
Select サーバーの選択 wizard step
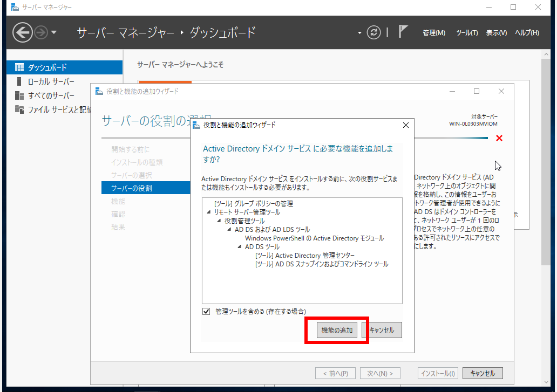pos(132,175)
